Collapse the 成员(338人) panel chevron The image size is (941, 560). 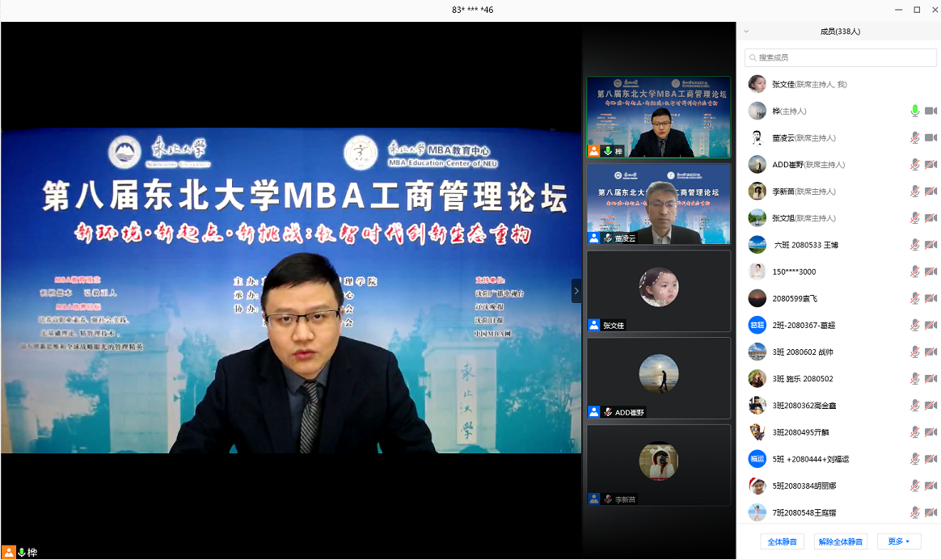pyautogui.click(x=746, y=32)
